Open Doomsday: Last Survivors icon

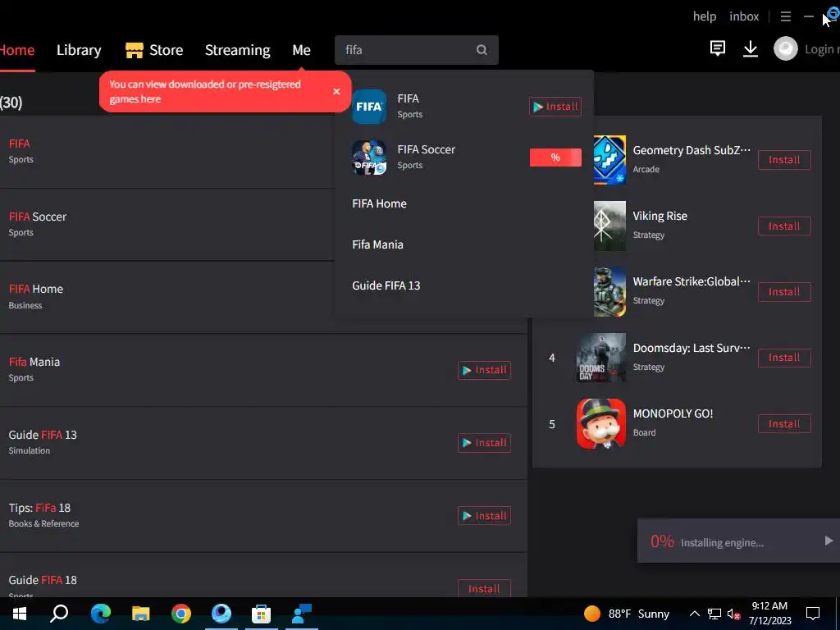(x=601, y=358)
